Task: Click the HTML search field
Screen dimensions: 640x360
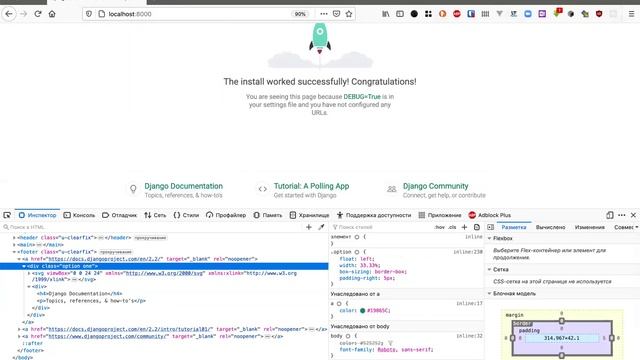Action: point(153,227)
